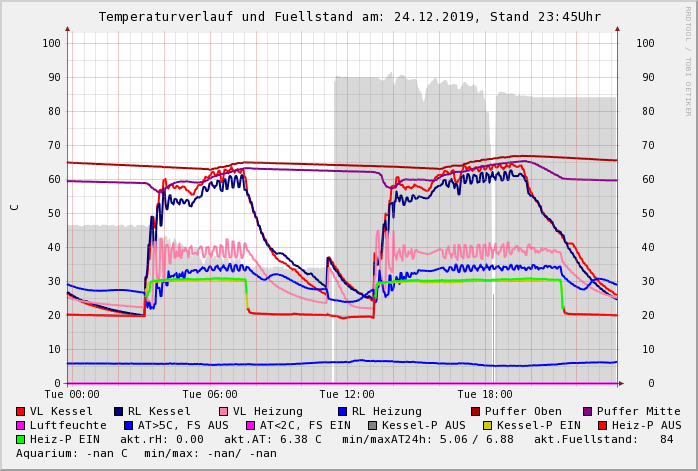This screenshot has height=471, width=698.
Task: Click the vertical RRDTOOL watermark text
Action: pyautogui.click(x=688, y=60)
